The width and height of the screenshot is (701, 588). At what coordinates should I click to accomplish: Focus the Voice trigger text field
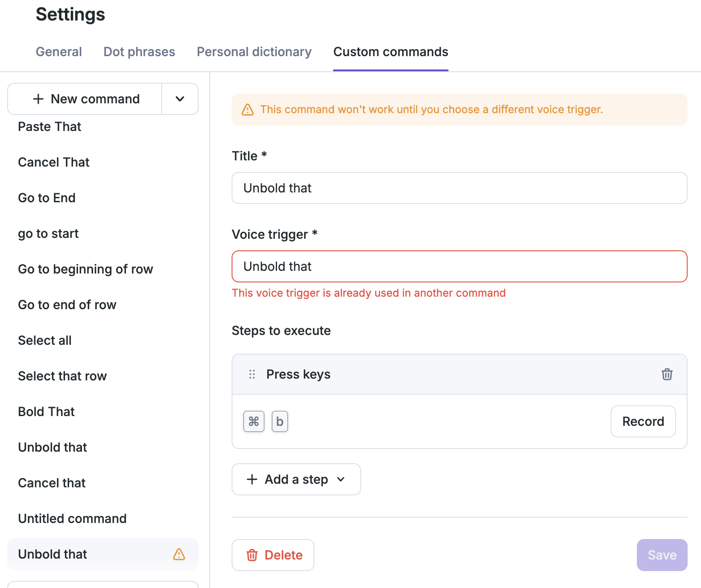click(459, 266)
